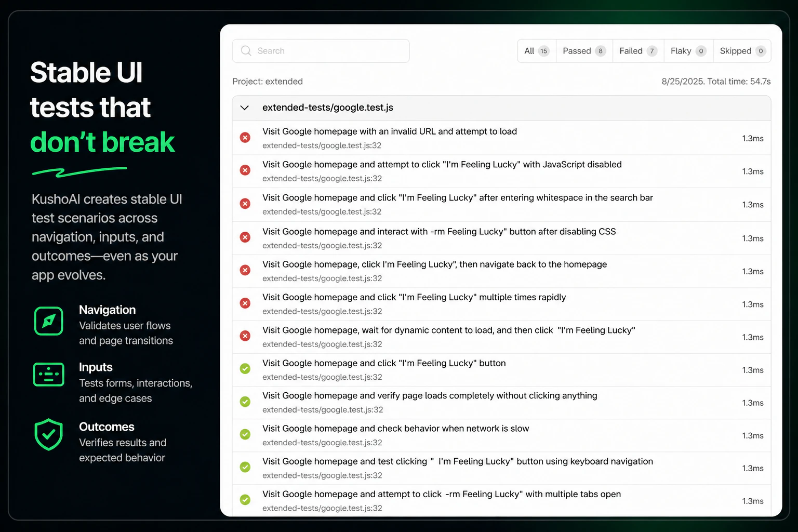
Task: Click the "Navigation" feature heading
Action: pos(108,310)
